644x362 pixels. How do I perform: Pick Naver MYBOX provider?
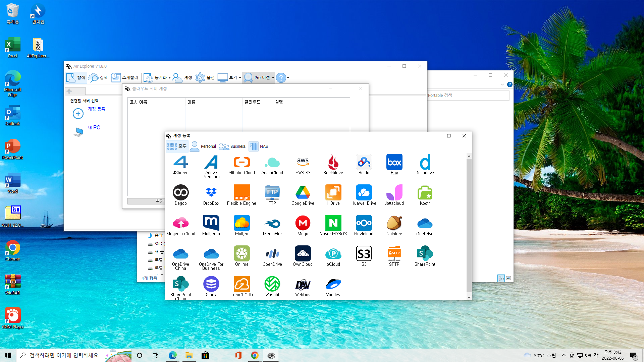tap(333, 226)
